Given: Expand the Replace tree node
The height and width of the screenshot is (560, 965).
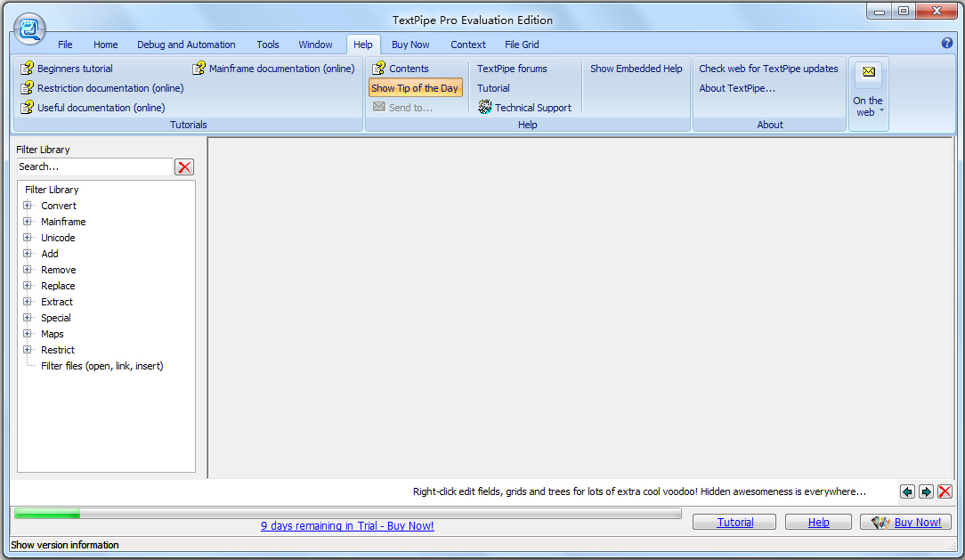Looking at the screenshot, I should 27,286.
